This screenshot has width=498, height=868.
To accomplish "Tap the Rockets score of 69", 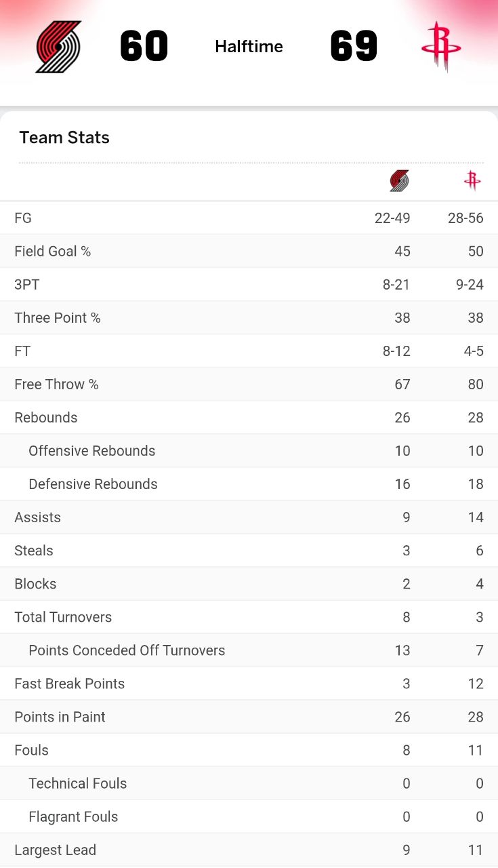I will pyautogui.click(x=354, y=46).
